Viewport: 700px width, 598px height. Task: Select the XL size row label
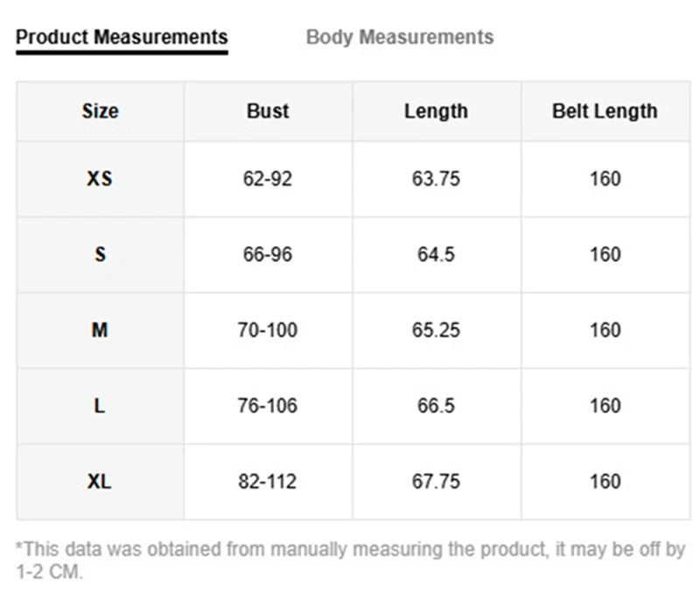[x=99, y=482]
